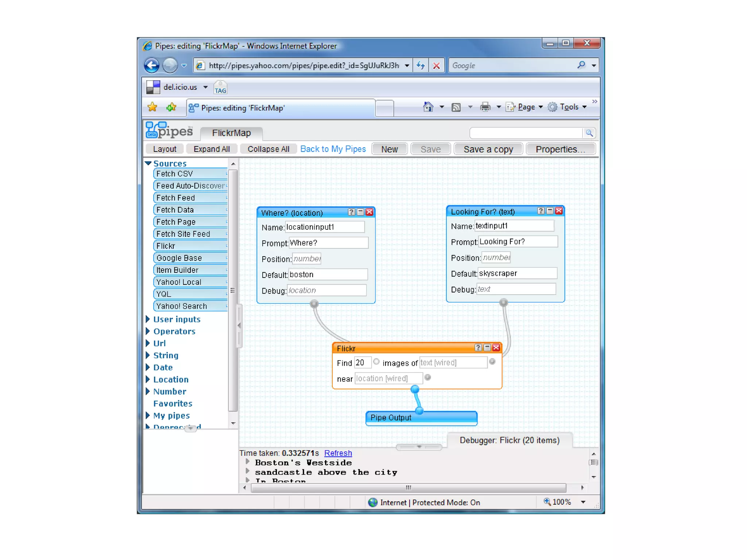Click the browser Back arrow button

[x=152, y=66]
